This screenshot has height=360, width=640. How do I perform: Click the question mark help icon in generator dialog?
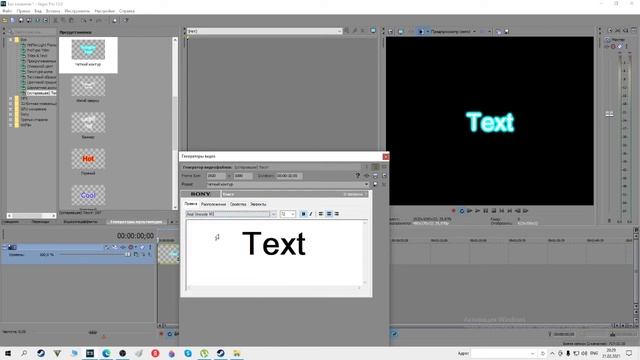tap(358, 176)
